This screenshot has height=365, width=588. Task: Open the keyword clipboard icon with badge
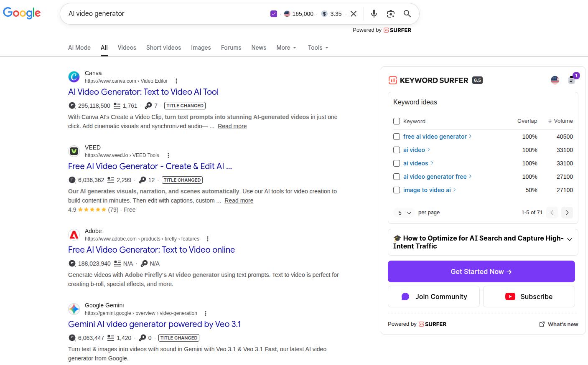(572, 80)
